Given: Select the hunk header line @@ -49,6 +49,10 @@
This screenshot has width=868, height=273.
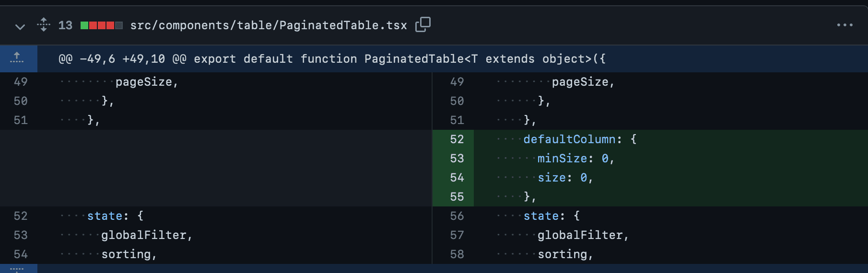Looking at the screenshot, I should 332,59.
